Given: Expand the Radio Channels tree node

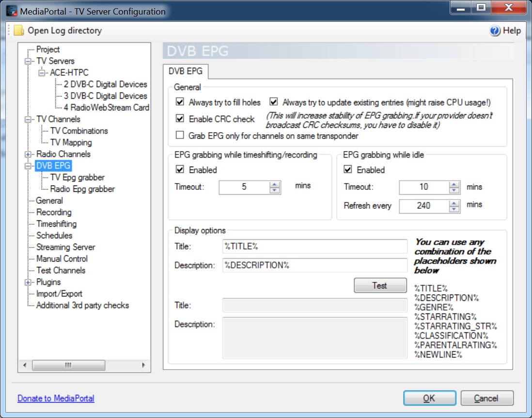Looking at the screenshot, I should pyautogui.click(x=28, y=155).
